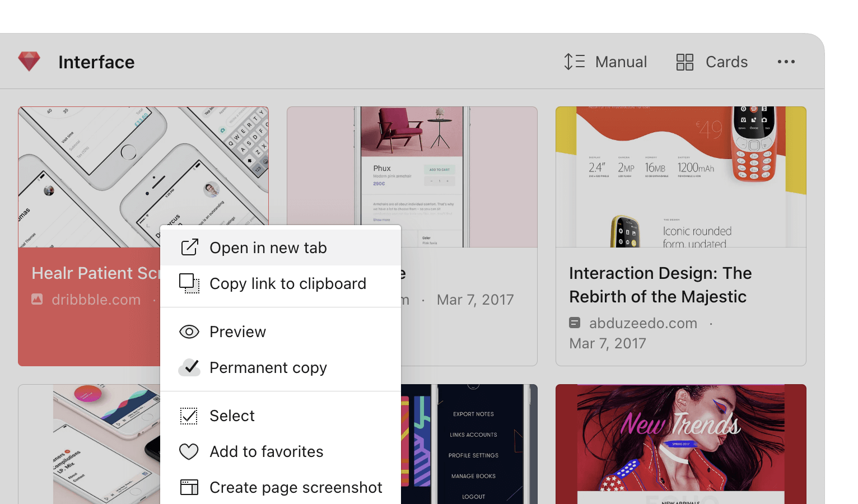Click the favorites heart icon
This screenshot has width=858, height=504.
pyautogui.click(x=189, y=451)
